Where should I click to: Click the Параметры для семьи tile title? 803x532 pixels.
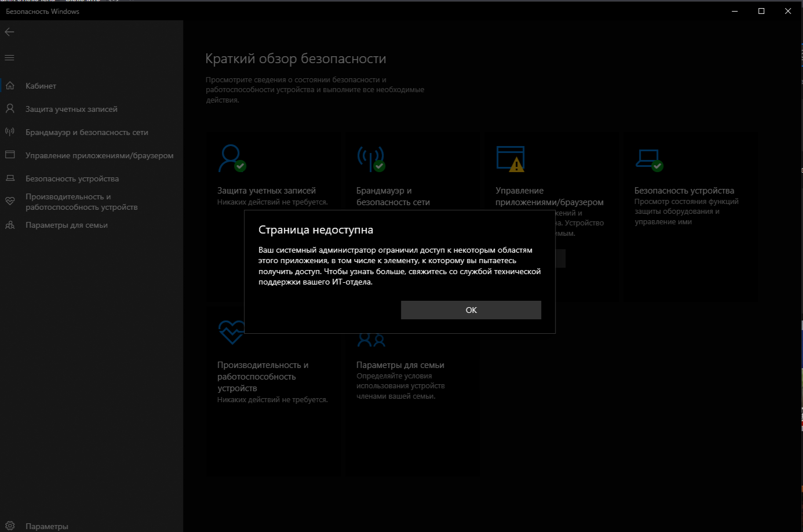(400, 365)
